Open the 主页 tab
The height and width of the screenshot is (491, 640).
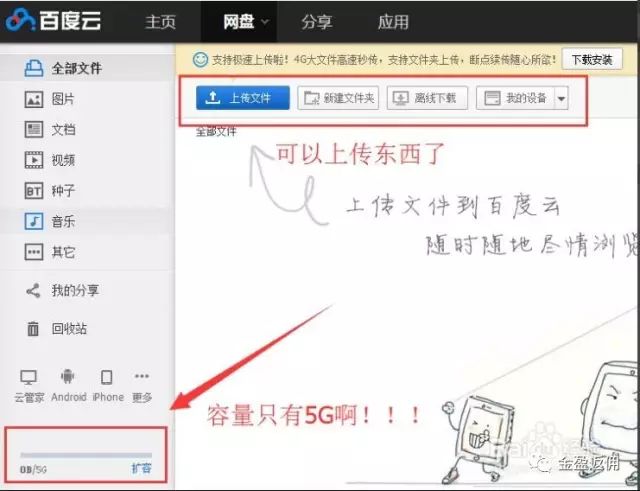coord(160,22)
